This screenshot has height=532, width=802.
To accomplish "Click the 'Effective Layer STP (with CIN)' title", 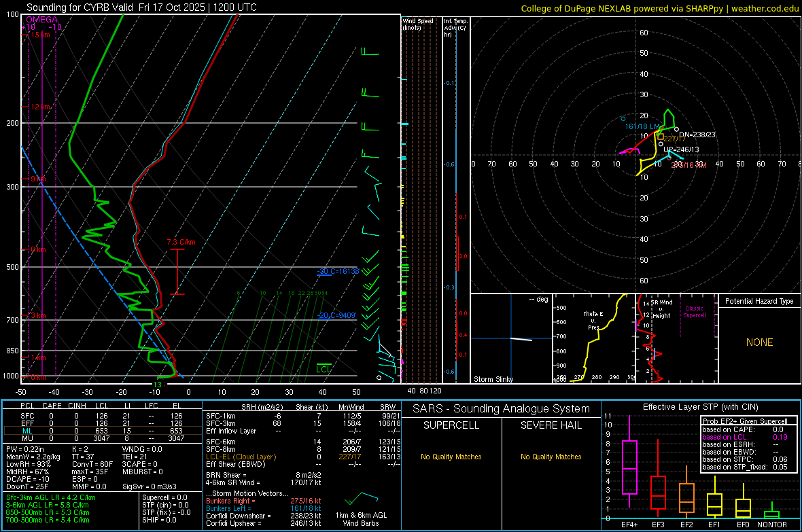I will (x=700, y=407).
